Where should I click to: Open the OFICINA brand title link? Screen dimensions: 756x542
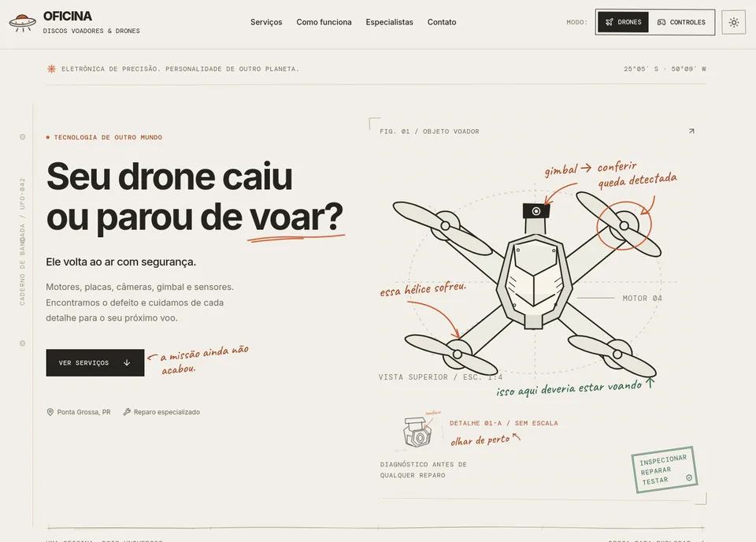click(68, 17)
